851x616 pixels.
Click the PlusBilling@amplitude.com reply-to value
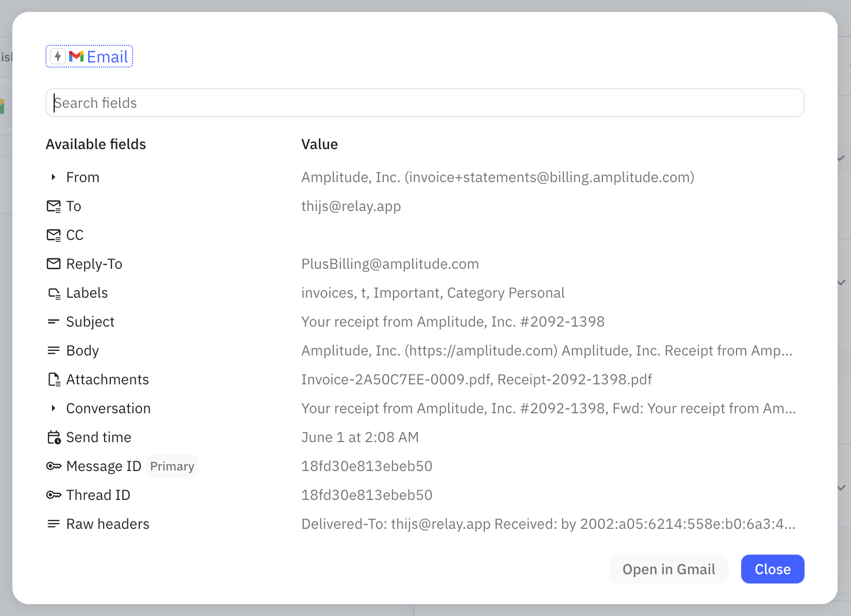pyautogui.click(x=390, y=264)
